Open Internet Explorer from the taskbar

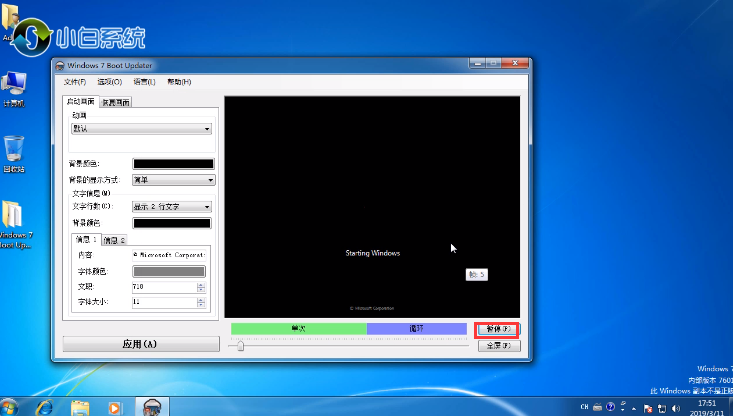coord(45,407)
